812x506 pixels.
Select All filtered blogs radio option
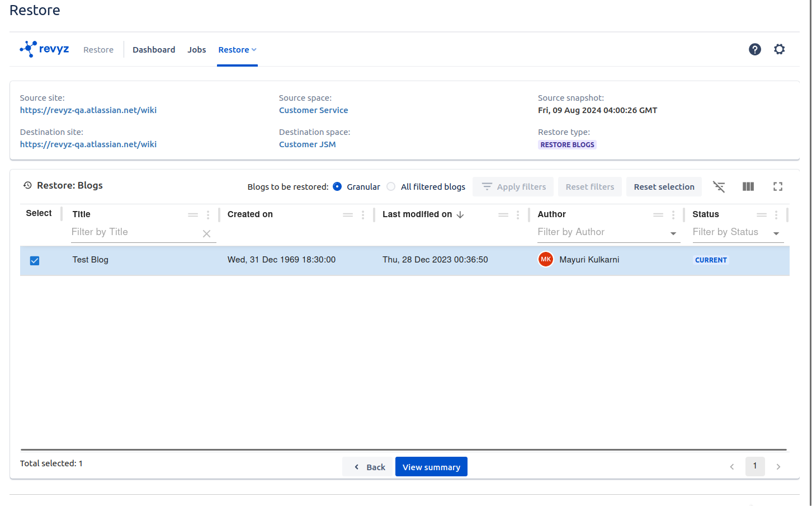(x=391, y=187)
